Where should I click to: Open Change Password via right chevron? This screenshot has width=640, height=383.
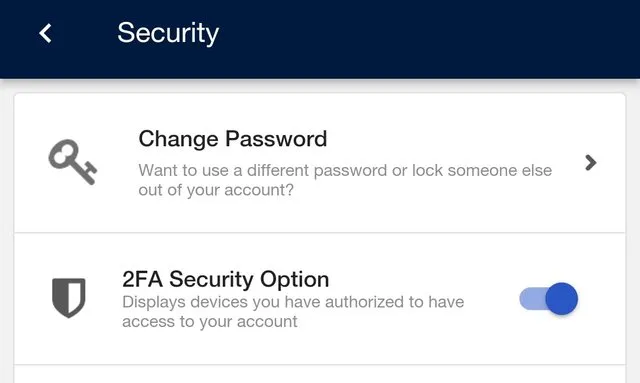(x=590, y=163)
